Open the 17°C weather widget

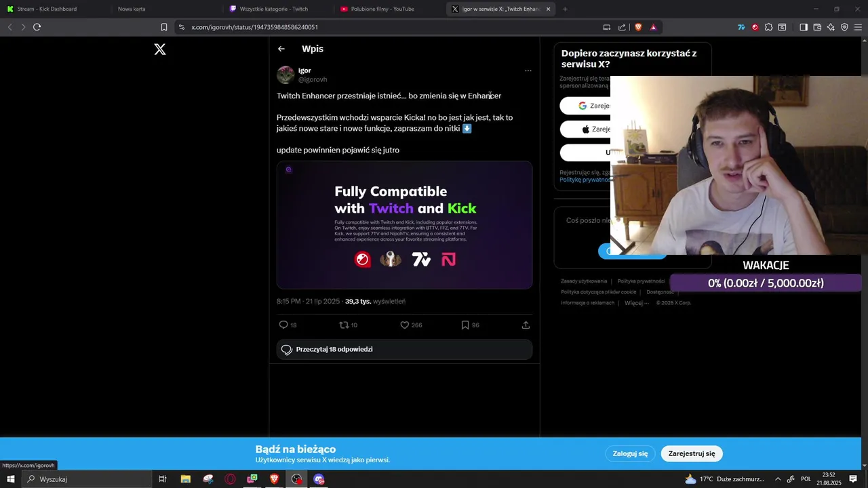pos(725,479)
